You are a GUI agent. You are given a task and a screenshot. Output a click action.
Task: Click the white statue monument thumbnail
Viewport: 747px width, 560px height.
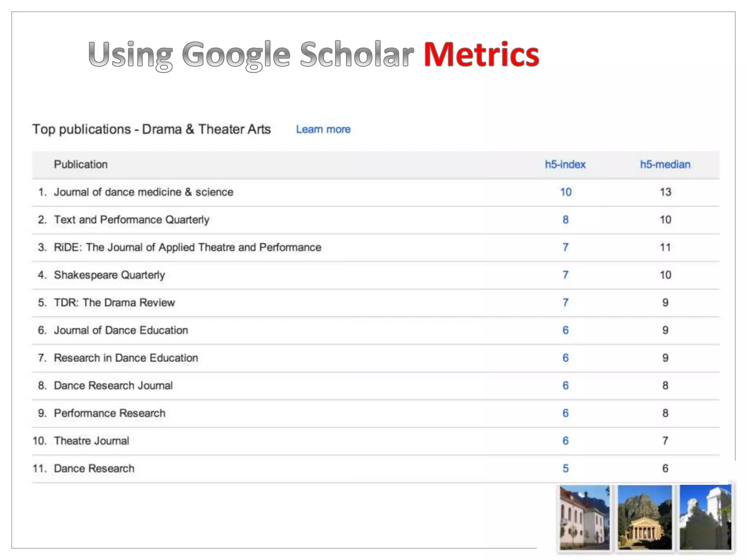click(x=705, y=517)
